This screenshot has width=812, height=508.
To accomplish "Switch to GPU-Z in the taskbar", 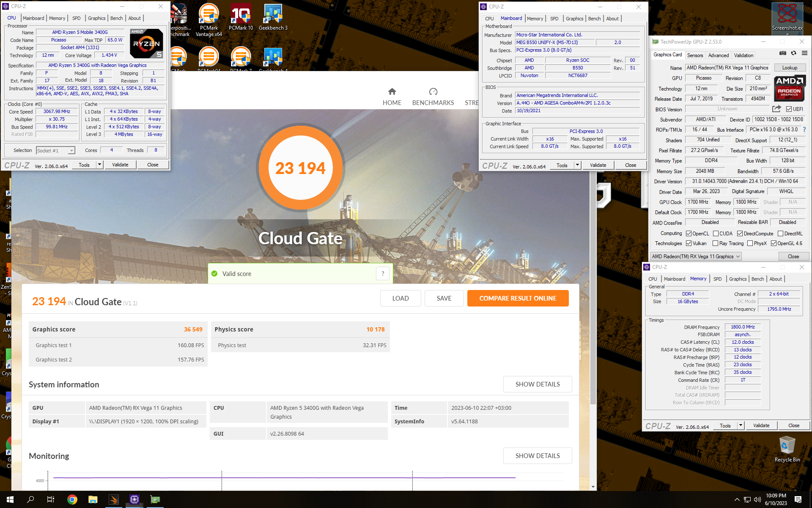I will pyautogui.click(x=155, y=500).
